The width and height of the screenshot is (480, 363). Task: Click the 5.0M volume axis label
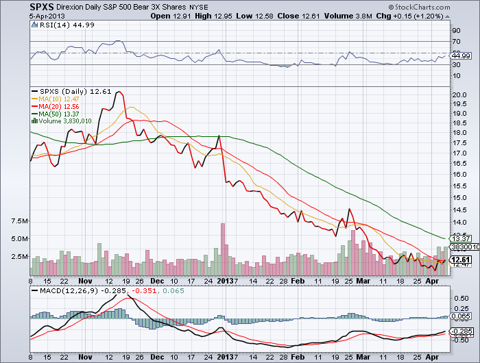point(20,239)
